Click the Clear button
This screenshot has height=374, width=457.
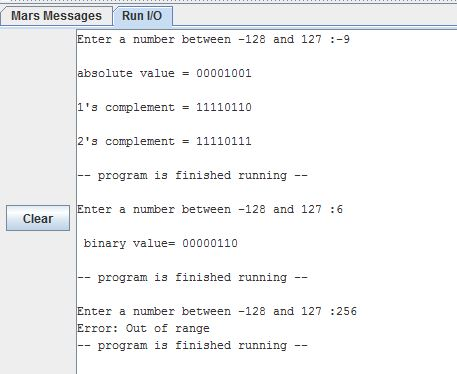click(38, 218)
